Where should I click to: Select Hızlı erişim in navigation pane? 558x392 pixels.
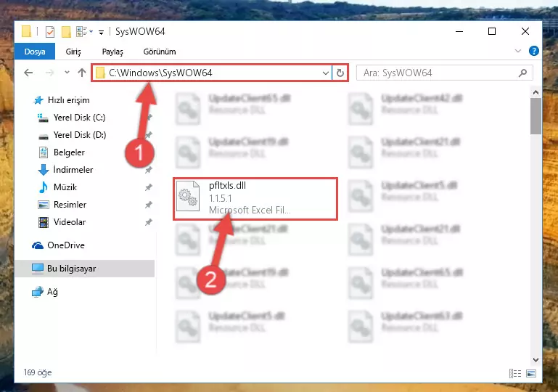(x=68, y=100)
